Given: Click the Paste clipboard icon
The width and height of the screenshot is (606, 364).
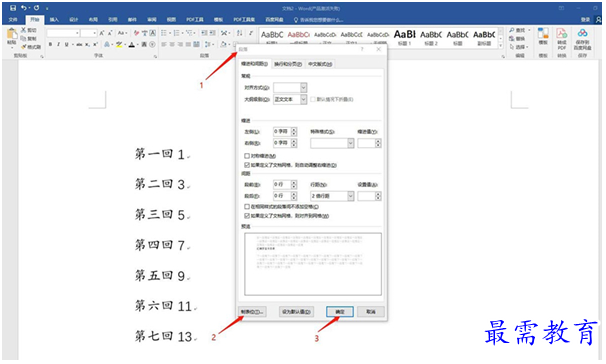Looking at the screenshot, I should click(12, 34).
